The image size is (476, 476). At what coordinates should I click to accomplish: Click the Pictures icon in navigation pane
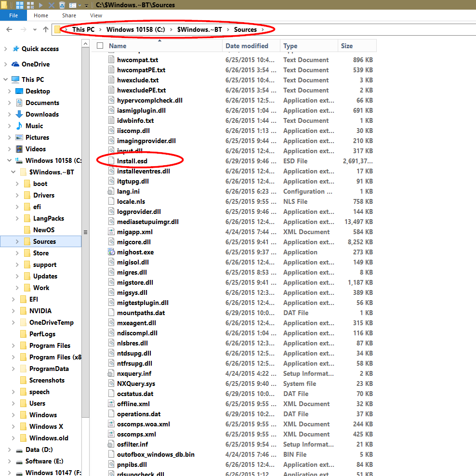point(19,137)
